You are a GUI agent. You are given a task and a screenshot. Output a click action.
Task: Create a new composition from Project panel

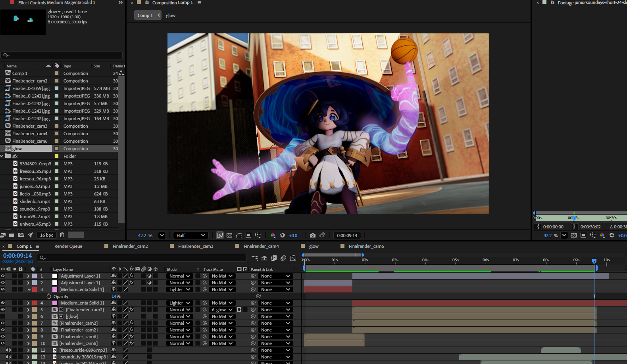tap(21, 235)
